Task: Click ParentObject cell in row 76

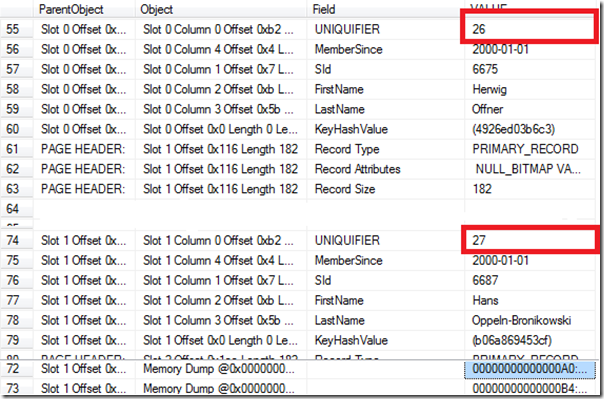Action: [x=83, y=280]
